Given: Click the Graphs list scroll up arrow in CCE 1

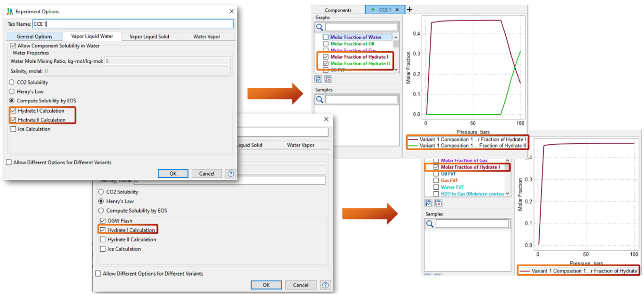Looking at the screenshot, I should [x=396, y=37].
